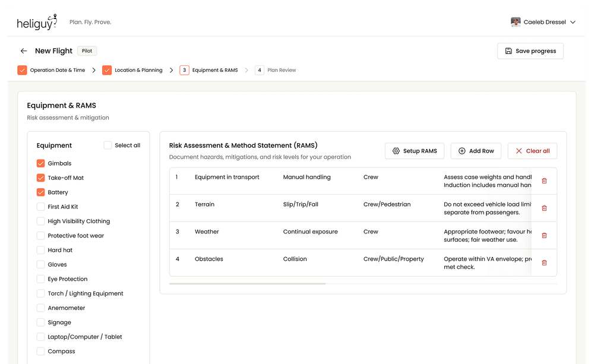Click the RAMS table horizontal scrollbar
The image size is (594, 364).
pyautogui.click(x=248, y=284)
